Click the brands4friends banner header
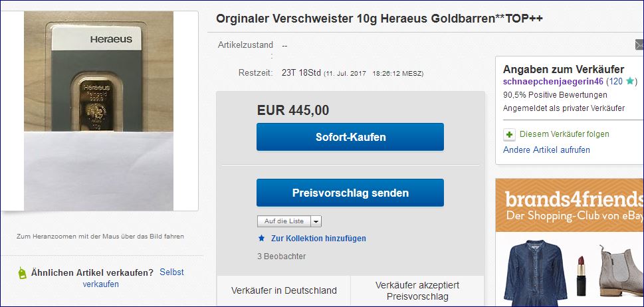The height and width of the screenshot is (307, 644). [x=570, y=205]
